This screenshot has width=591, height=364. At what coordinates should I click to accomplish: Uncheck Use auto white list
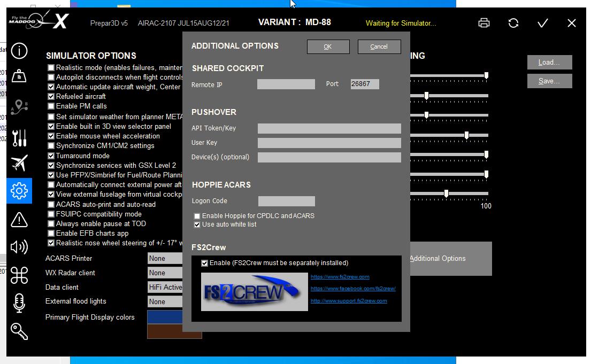(x=197, y=224)
